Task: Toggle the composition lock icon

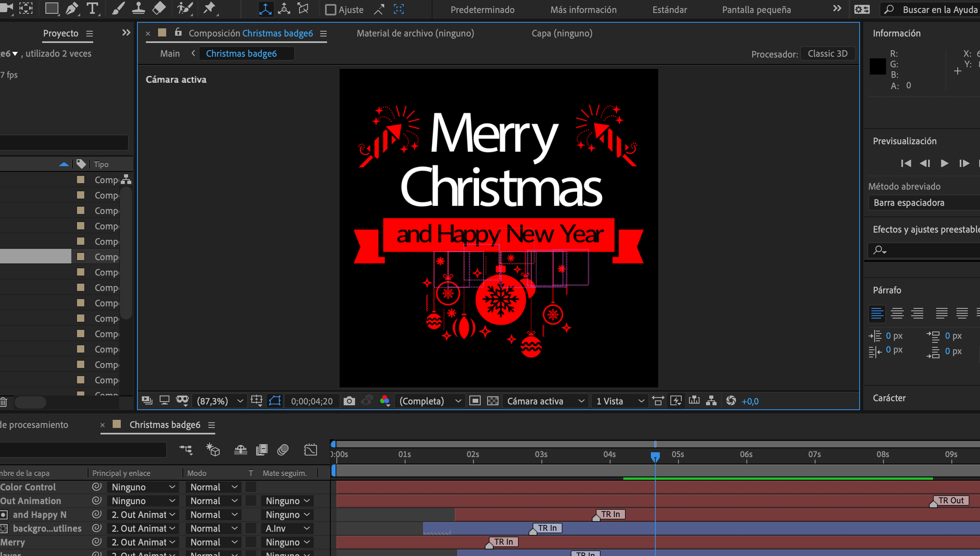Action: (x=178, y=32)
